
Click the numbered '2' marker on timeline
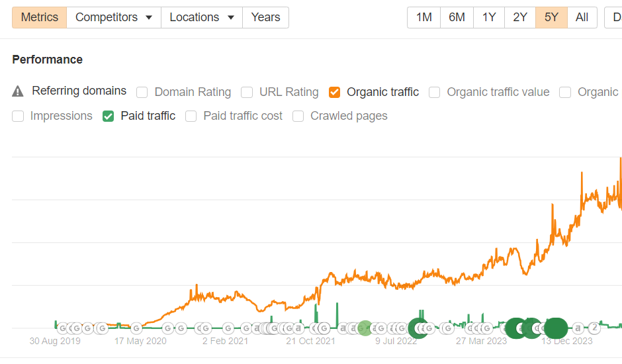(x=594, y=328)
